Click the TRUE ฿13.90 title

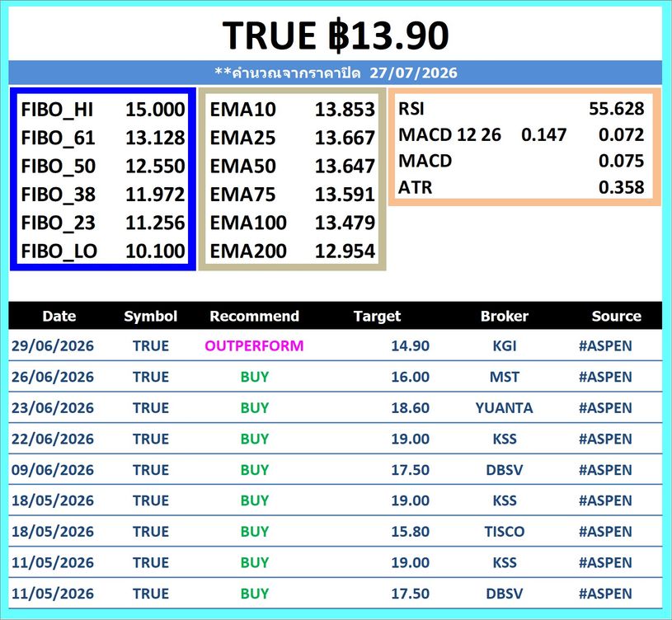click(336, 35)
